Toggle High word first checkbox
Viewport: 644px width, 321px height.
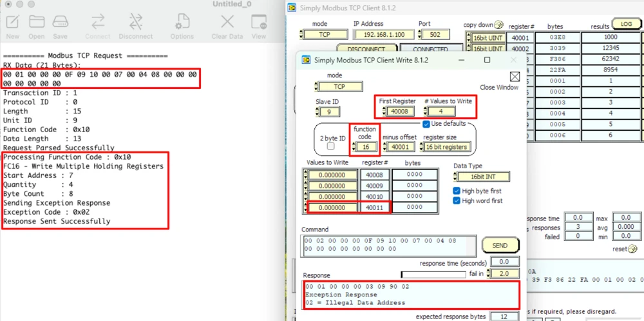click(457, 200)
